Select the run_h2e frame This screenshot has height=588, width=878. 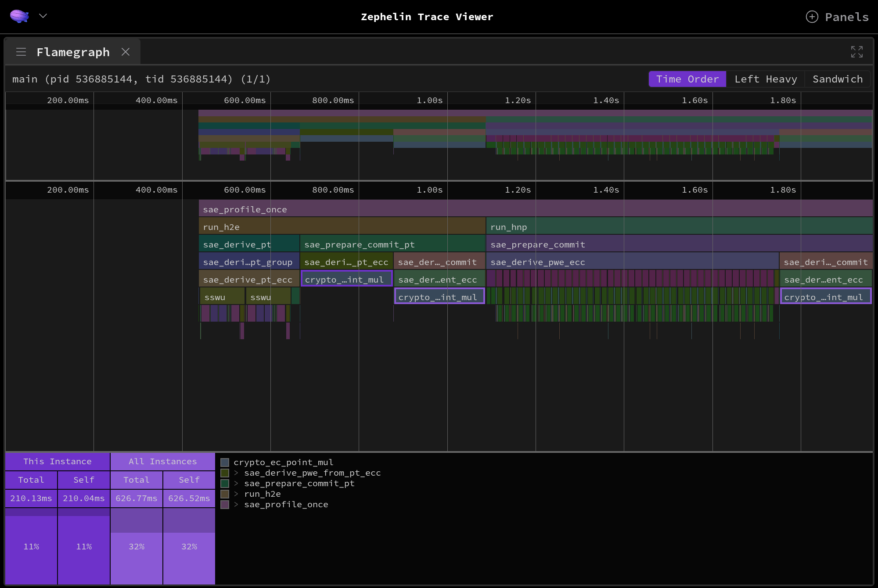click(x=342, y=226)
